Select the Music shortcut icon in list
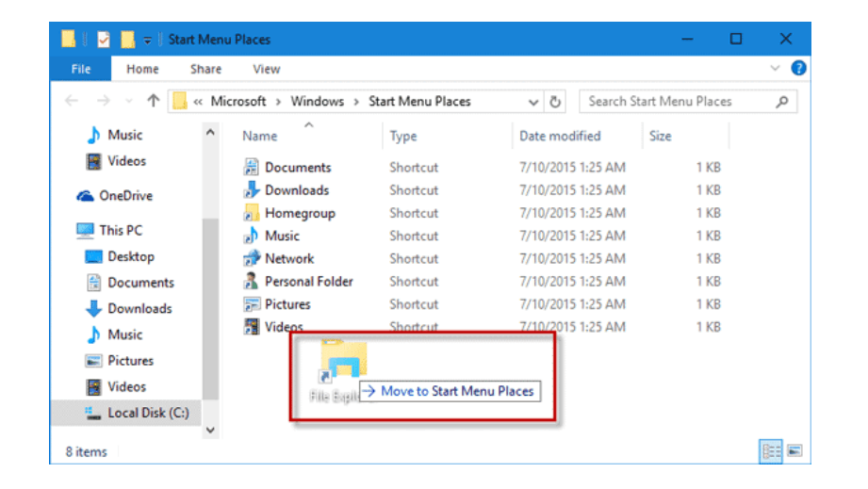868x489 pixels. pos(252,236)
